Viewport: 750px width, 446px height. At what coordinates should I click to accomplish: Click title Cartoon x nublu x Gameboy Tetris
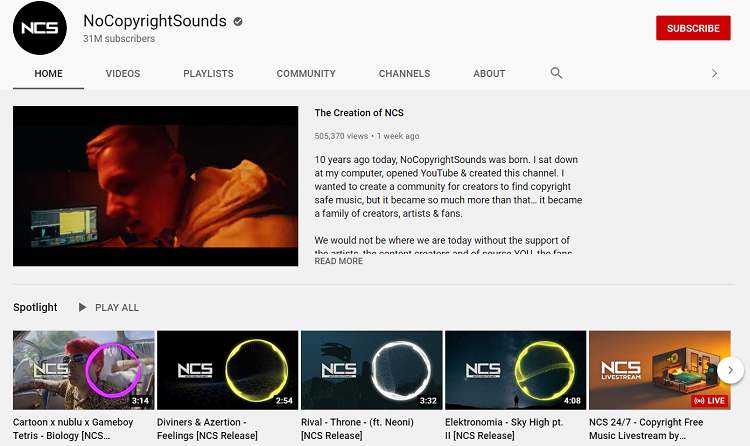pyautogui.click(x=73, y=429)
